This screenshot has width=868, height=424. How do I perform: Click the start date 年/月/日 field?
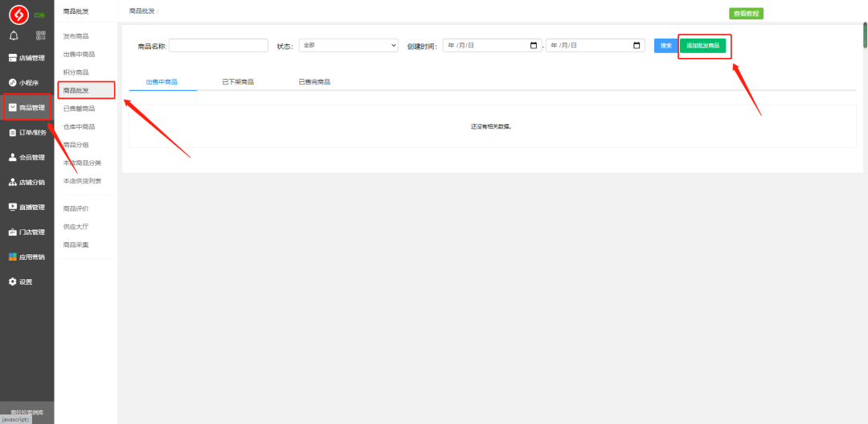click(490, 45)
